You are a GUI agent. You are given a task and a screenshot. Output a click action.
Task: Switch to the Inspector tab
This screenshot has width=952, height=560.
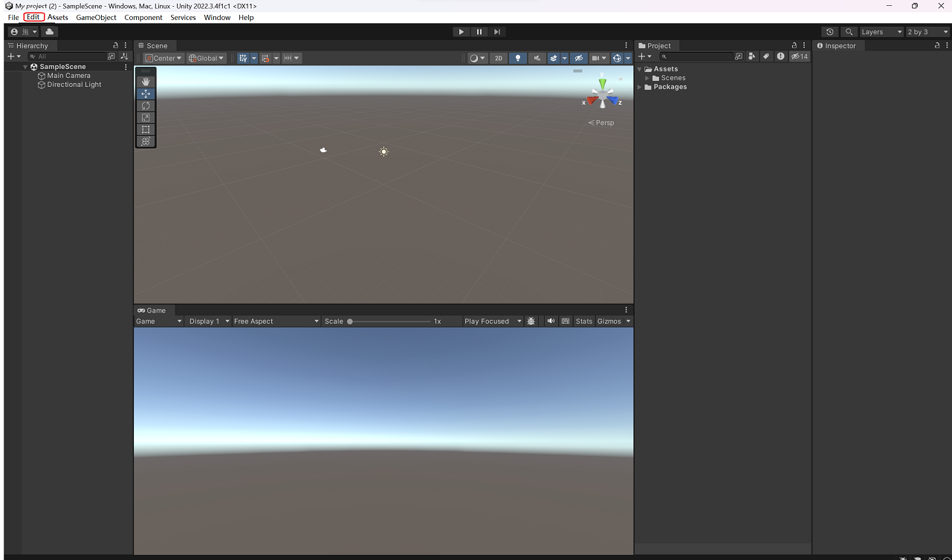pyautogui.click(x=840, y=46)
